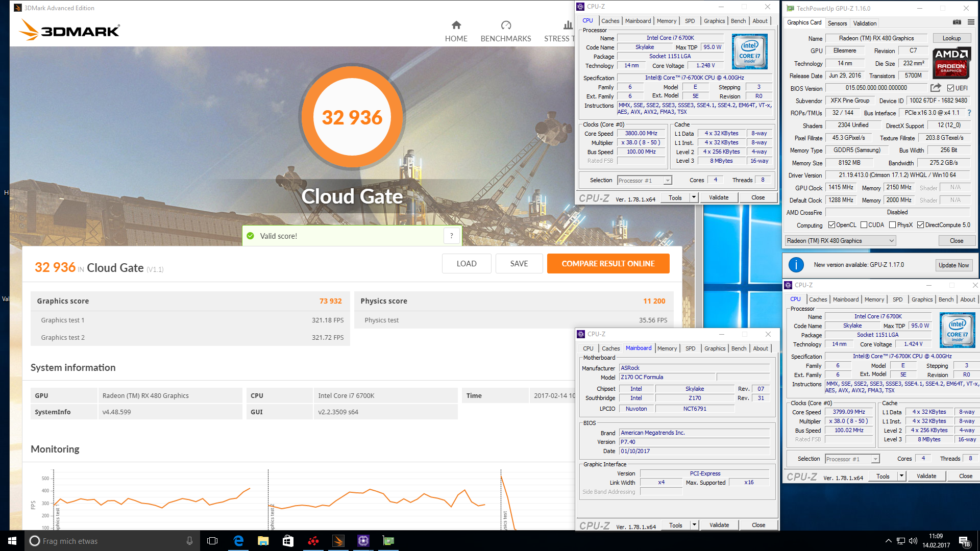Switch to GPU-Z via its taskbar icon
The image size is (980, 551).
[x=388, y=541]
